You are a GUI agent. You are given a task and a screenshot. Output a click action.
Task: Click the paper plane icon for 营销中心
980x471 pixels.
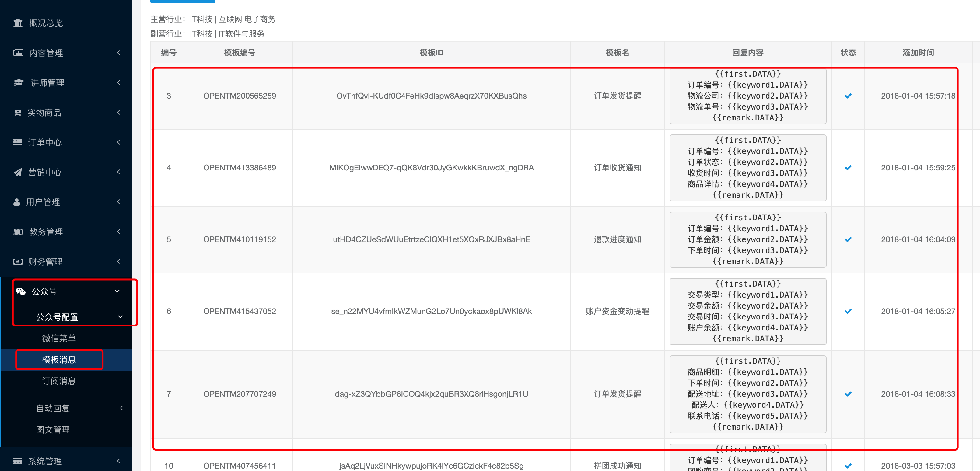coord(18,172)
